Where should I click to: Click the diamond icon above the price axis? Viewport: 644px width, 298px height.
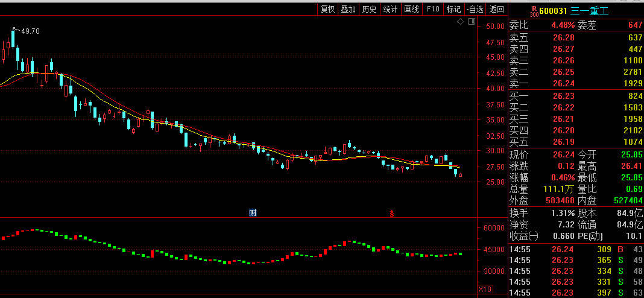(x=460, y=22)
